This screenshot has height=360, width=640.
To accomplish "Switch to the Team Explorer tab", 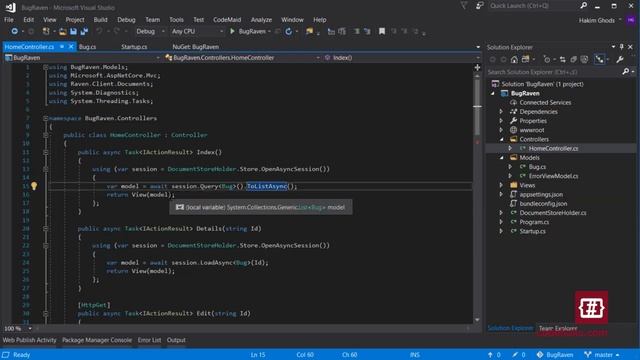I will [558, 328].
